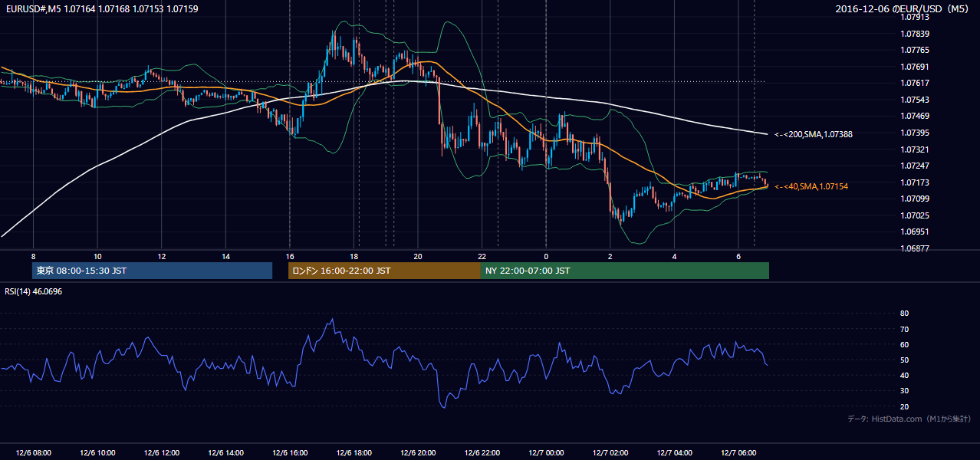The image size is (980, 460).
Task: Click price level 1.07173 on price axis
Action: point(916,182)
